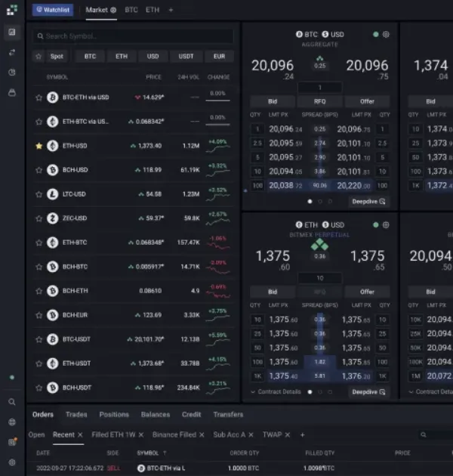Sort by SYMBOL column arrow
The image size is (453, 476).
165,453
